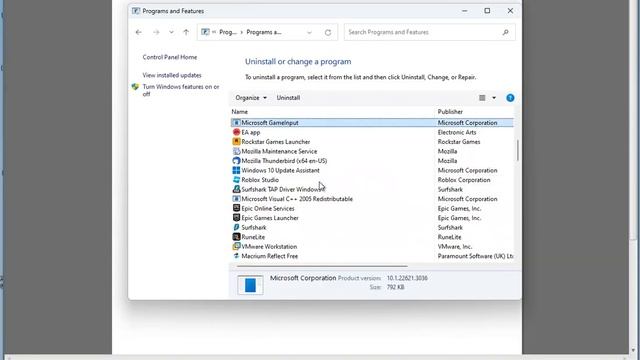Click the EA app red icon
The image size is (640, 360).
point(236,132)
